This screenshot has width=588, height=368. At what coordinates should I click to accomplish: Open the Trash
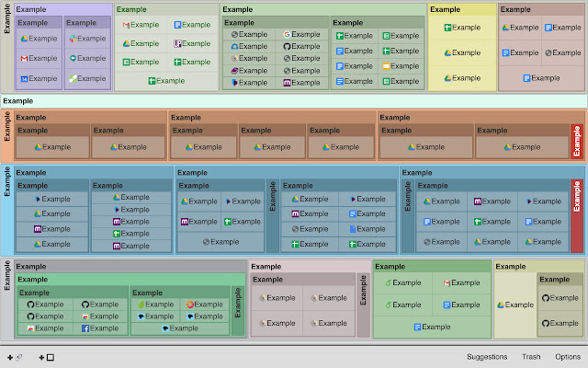531,357
